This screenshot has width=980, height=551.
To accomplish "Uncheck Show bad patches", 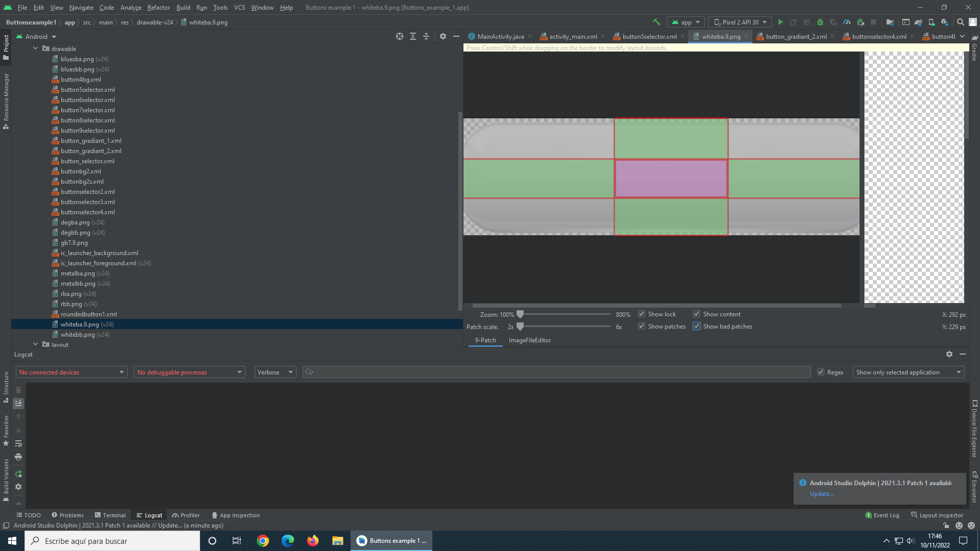I will point(697,327).
